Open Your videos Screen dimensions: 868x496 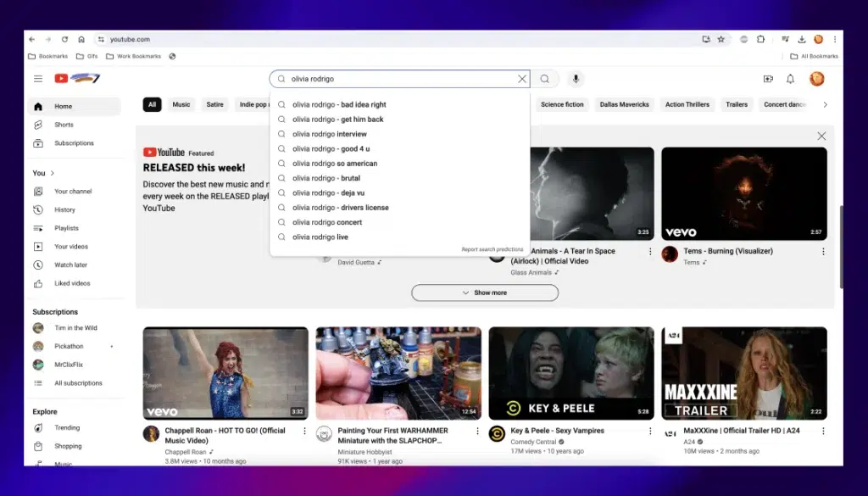[x=75, y=247]
